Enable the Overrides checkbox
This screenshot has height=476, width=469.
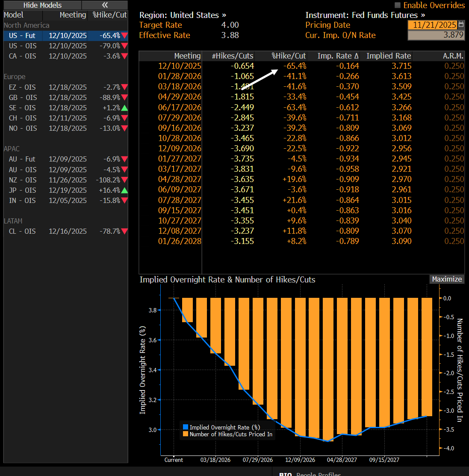point(397,6)
